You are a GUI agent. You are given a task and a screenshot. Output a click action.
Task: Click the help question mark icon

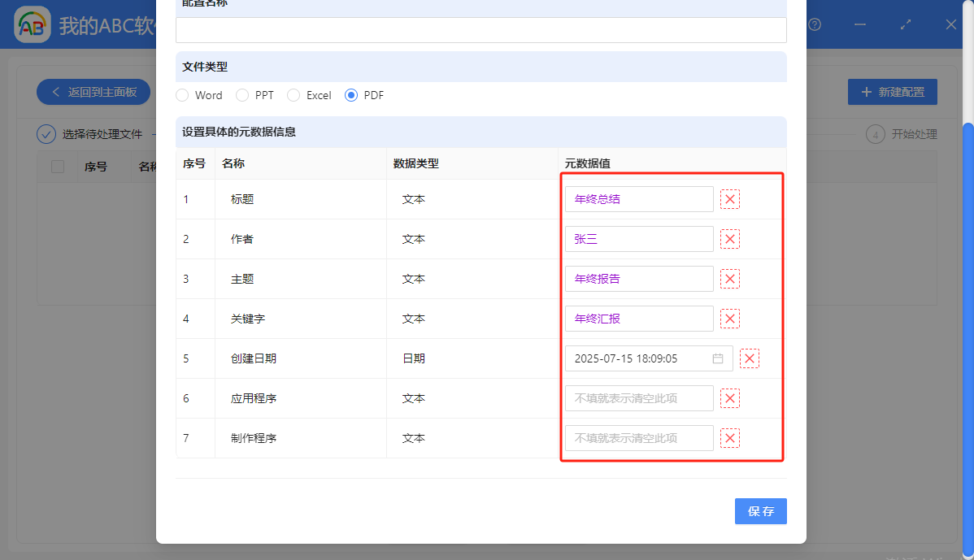pos(815,24)
